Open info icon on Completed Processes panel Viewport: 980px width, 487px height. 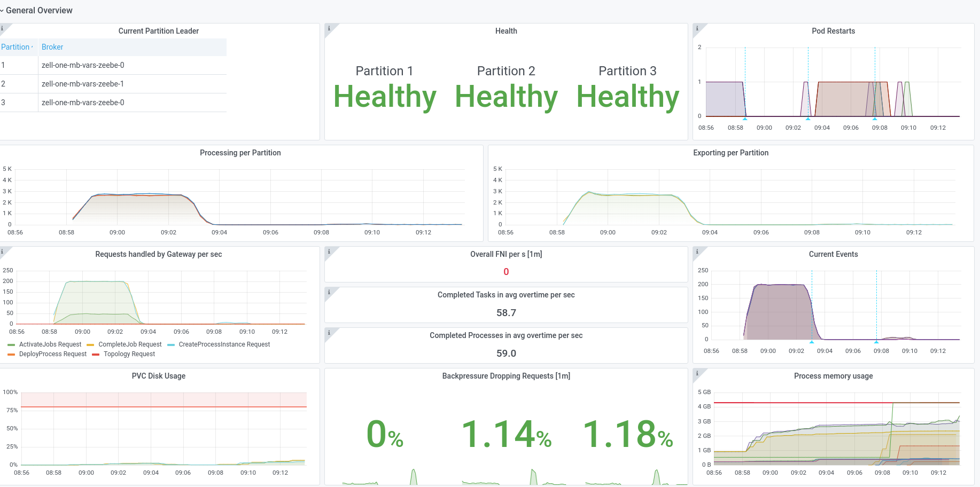[x=329, y=333]
